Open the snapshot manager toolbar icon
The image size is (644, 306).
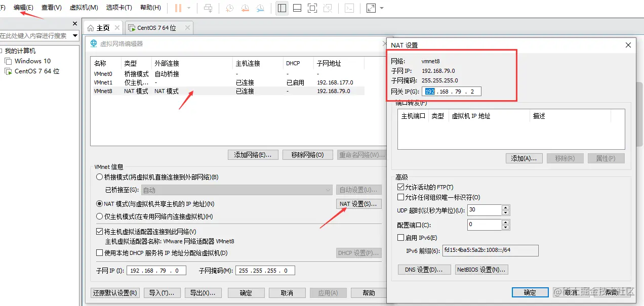click(260, 8)
